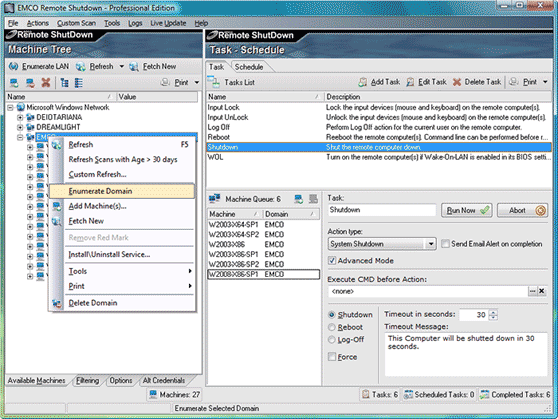The image size is (558, 419).
Task: Open the Refresh dropdown arrow in toolbar
Action: coord(122,67)
